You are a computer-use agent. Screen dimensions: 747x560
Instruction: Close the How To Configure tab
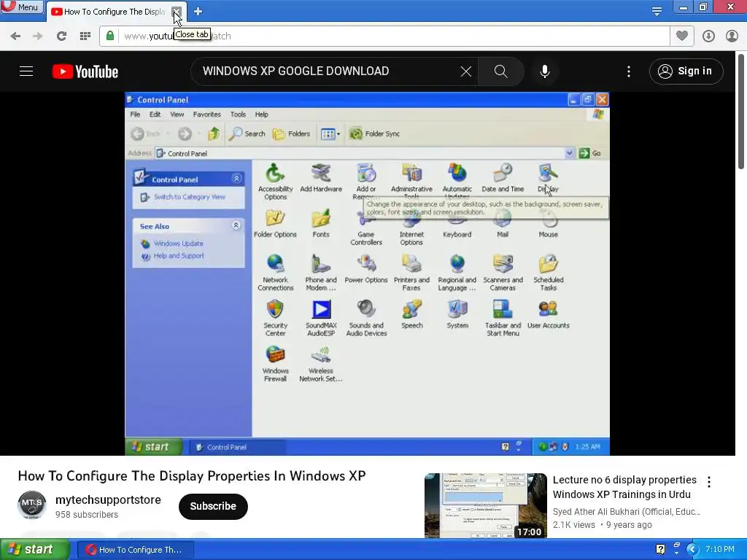[177, 12]
